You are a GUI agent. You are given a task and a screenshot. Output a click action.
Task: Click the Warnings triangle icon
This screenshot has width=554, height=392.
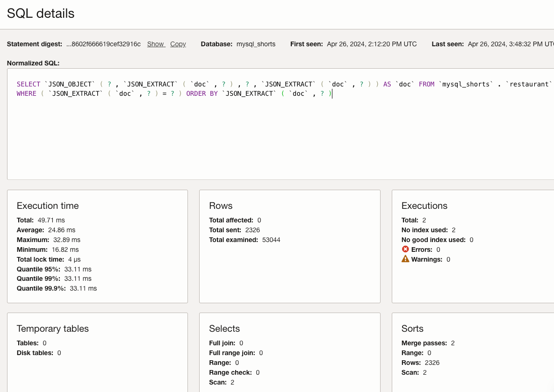(x=405, y=259)
